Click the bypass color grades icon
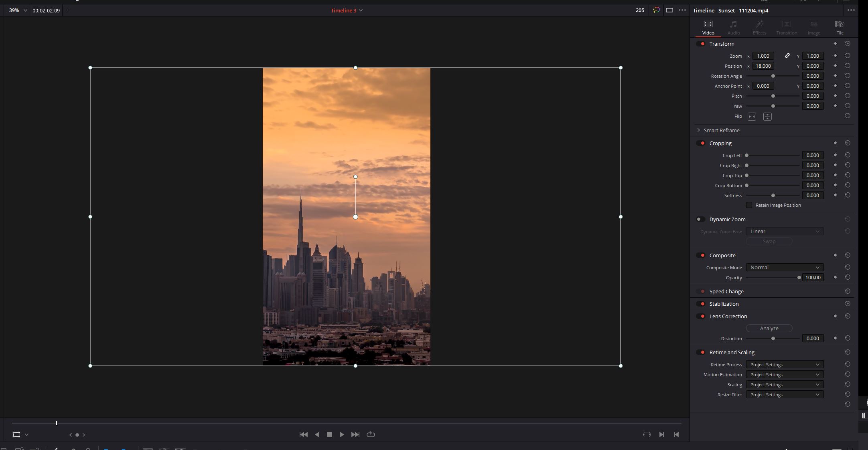This screenshot has width=868, height=450. [x=656, y=10]
